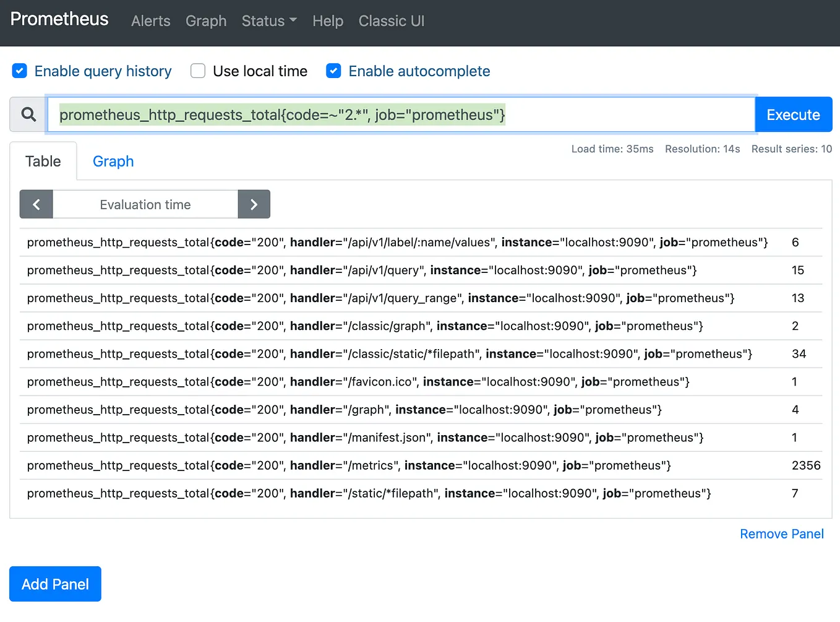Click the Add Panel button
840x622 pixels.
click(x=55, y=584)
